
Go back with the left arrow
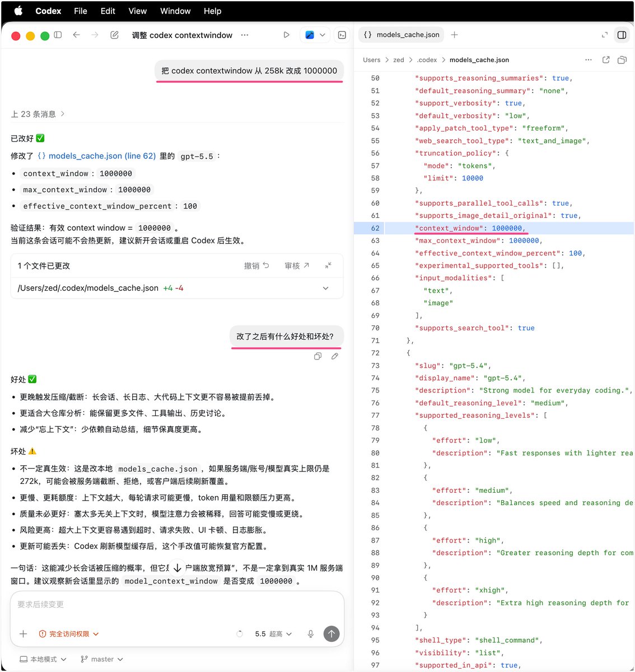pos(77,35)
